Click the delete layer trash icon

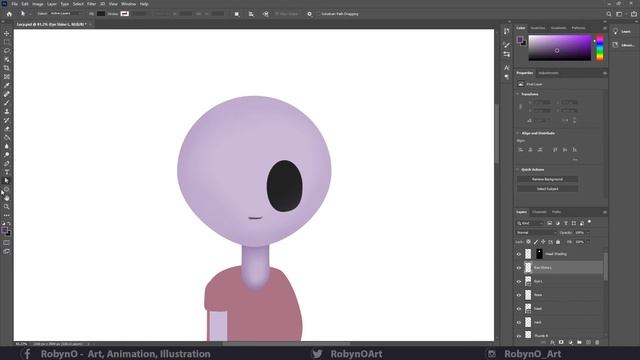598,342
